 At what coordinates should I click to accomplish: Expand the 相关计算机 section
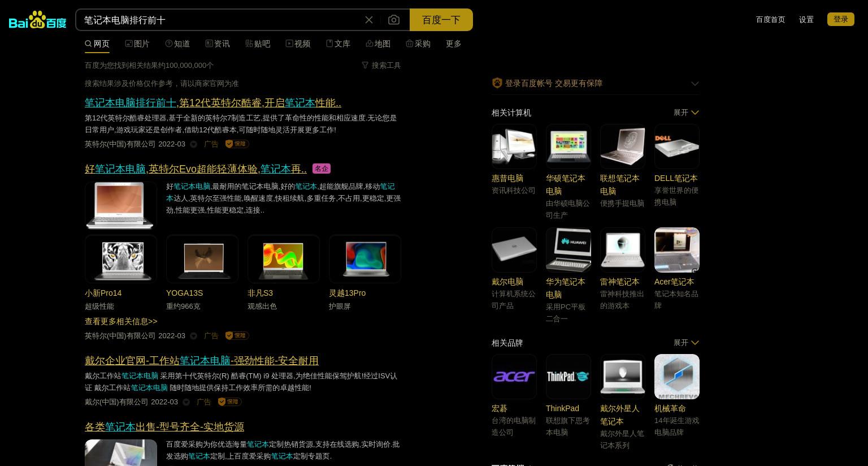[687, 113]
